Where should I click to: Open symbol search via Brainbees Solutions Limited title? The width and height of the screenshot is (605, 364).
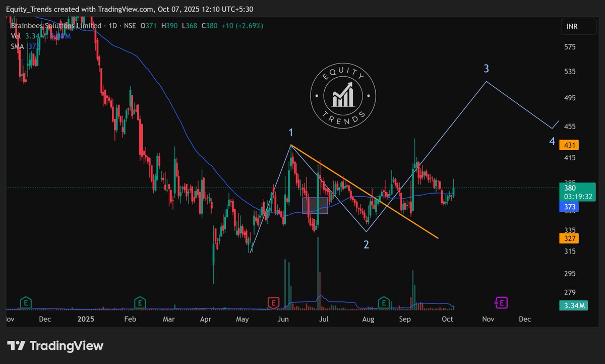pyautogui.click(x=55, y=25)
